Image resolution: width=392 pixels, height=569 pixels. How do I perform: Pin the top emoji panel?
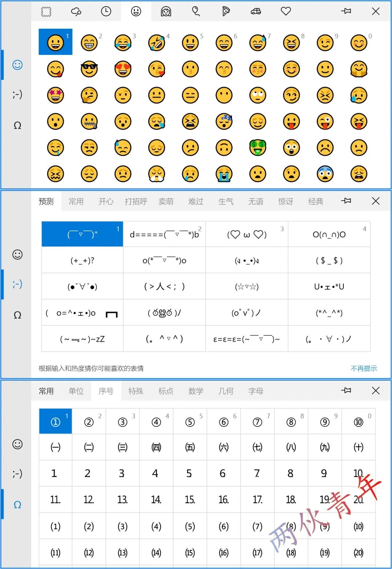(346, 11)
